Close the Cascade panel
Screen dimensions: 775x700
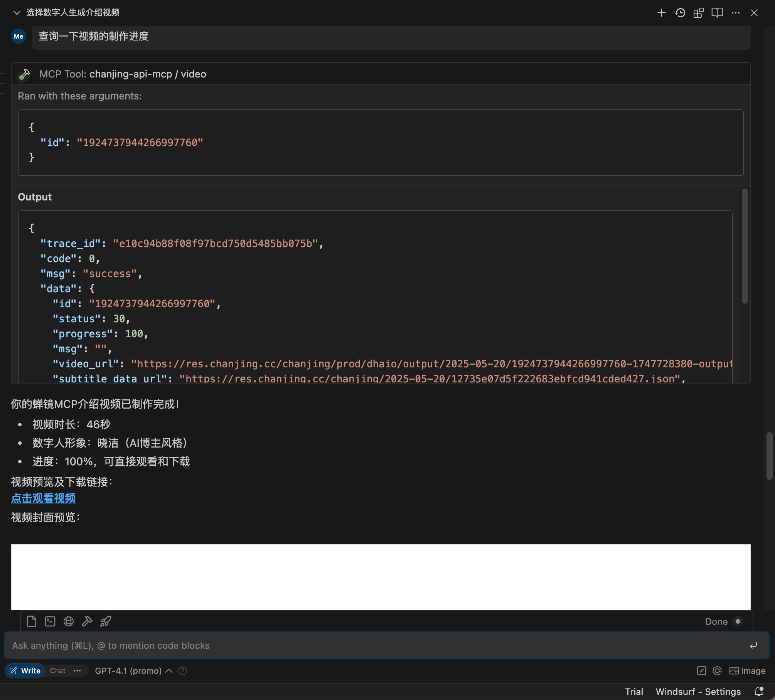754,13
